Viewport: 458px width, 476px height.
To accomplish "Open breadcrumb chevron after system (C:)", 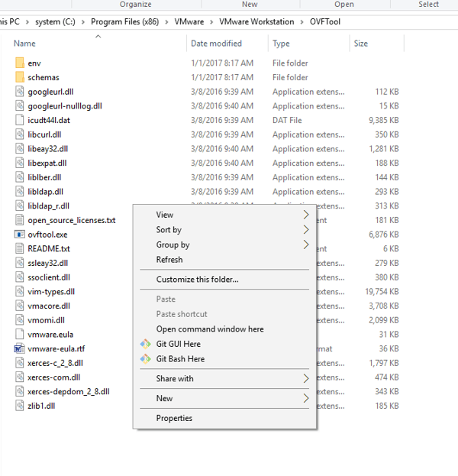I will tap(82, 22).
